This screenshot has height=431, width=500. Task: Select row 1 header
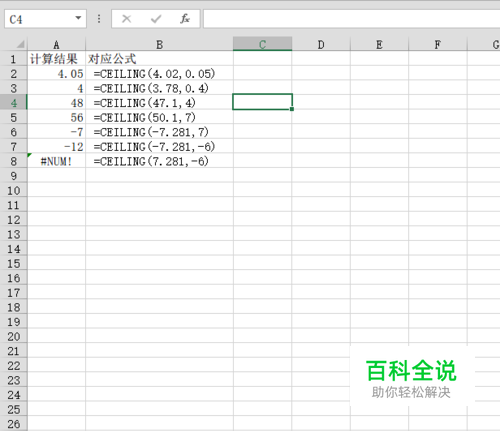coord(13,59)
